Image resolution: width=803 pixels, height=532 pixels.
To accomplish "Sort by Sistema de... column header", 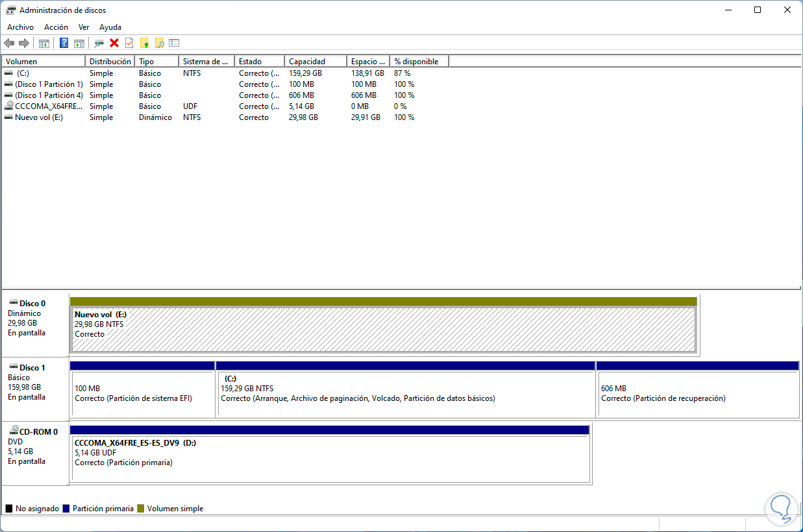I will [206, 61].
